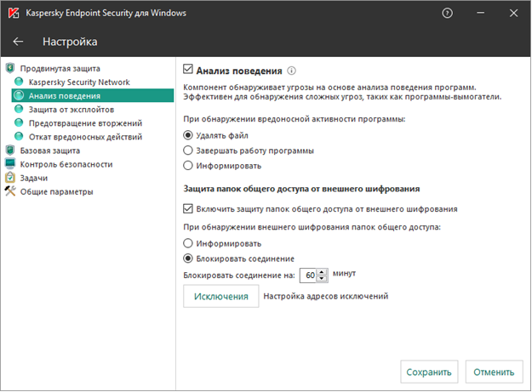Save settings with the Сохранить button
The width and height of the screenshot is (532, 392).
pos(429,372)
